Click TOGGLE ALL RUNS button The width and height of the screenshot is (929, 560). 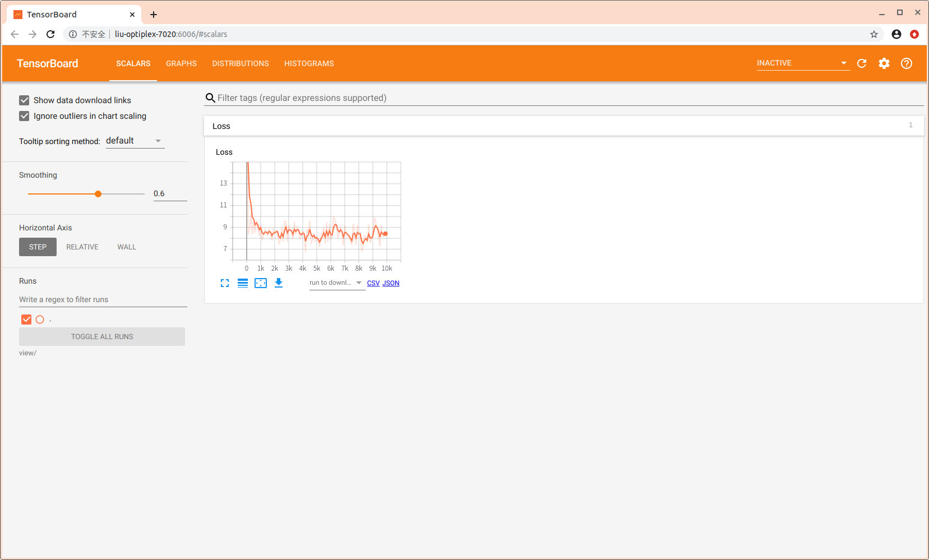(102, 337)
